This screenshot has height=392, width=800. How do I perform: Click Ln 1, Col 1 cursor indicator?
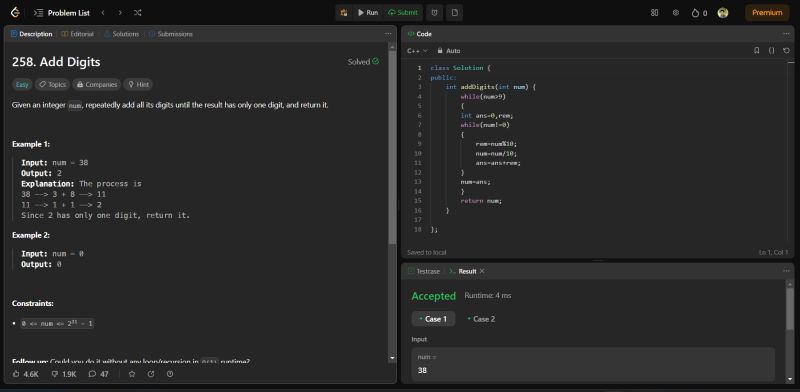773,253
